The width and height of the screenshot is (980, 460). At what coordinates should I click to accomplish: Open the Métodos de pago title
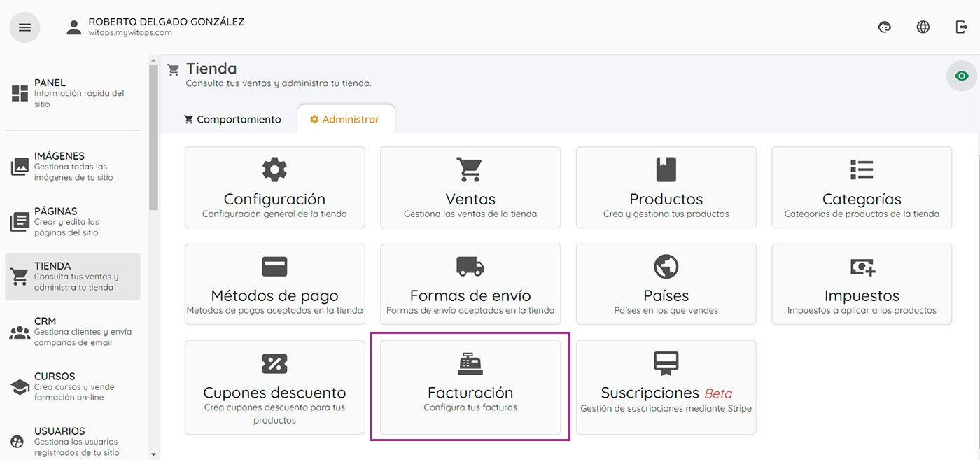[x=274, y=295]
